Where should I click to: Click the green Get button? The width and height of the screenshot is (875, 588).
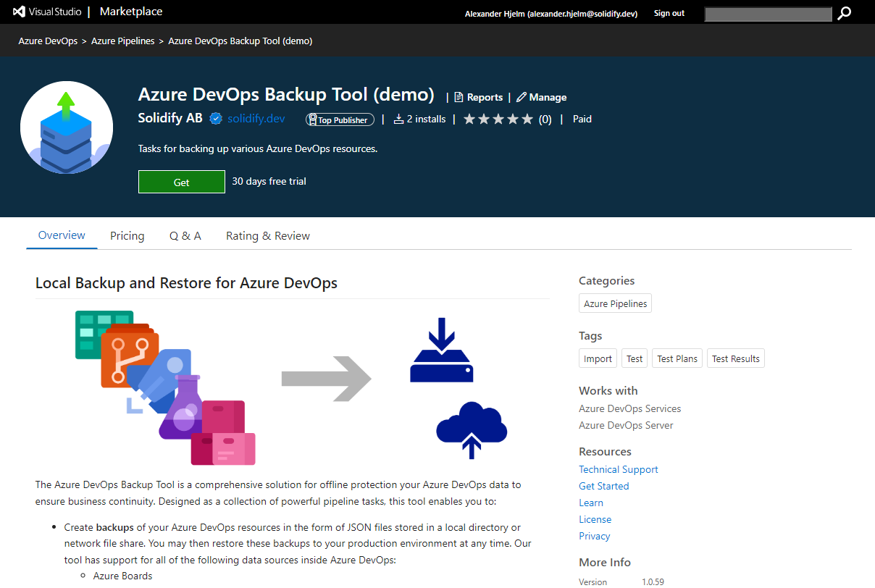point(182,182)
